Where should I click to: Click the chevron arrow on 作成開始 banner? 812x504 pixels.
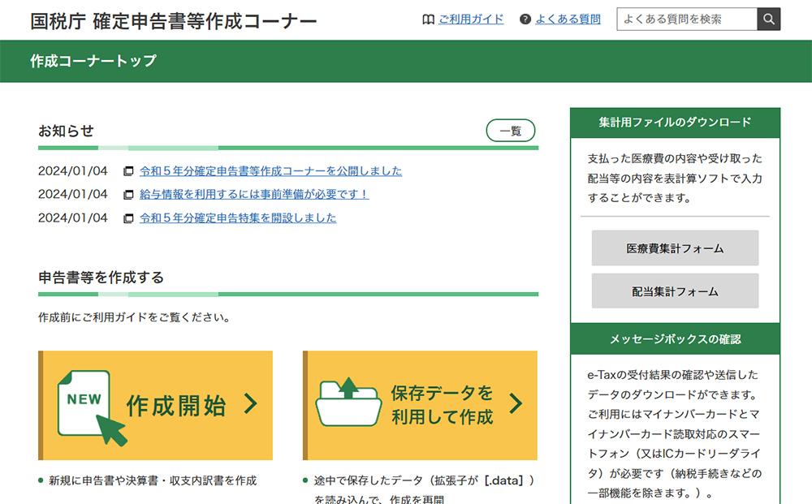click(250, 403)
